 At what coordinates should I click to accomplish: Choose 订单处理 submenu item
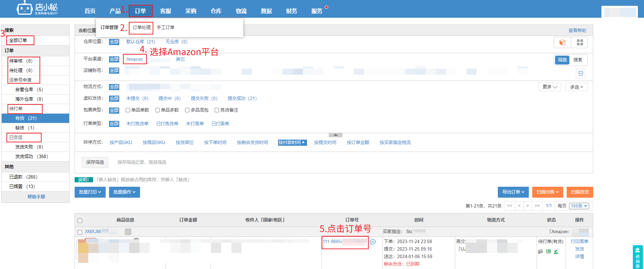click(x=142, y=28)
